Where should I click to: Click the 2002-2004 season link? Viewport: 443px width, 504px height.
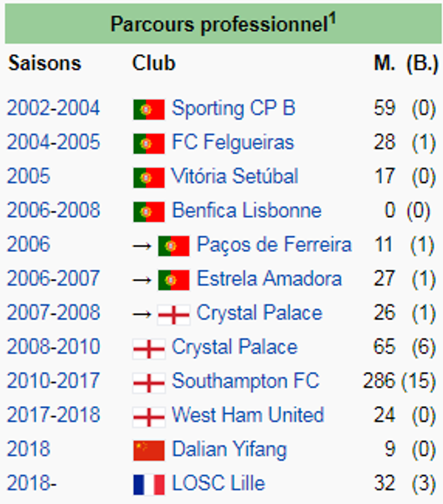[x=53, y=108]
